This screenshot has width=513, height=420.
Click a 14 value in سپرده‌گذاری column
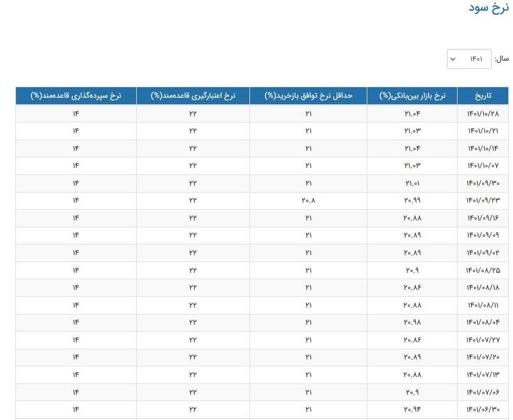coord(74,114)
